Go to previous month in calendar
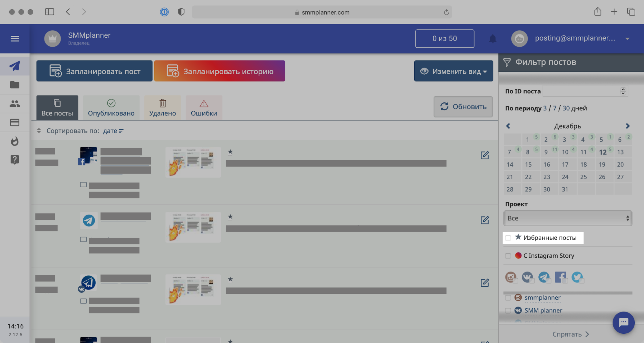Screen dimensions: 644x343 pyautogui.click(x=508, y=126)
